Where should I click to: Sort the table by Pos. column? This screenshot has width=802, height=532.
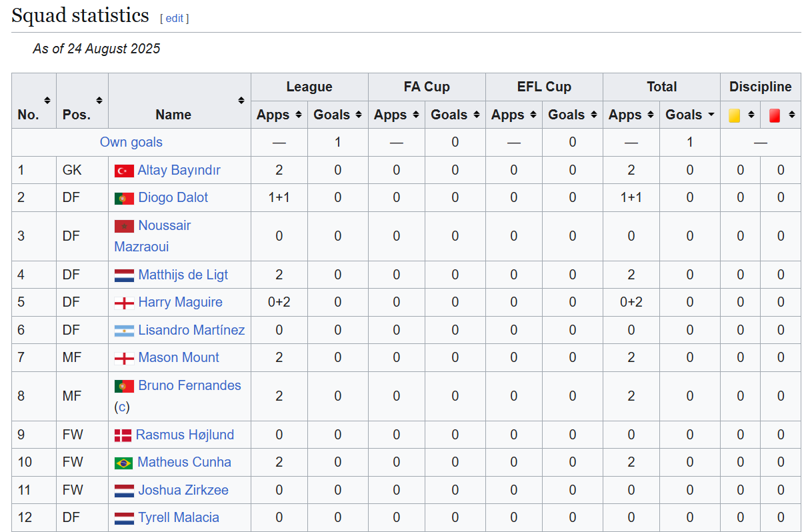pyautogui.click(x=99, y=101)
